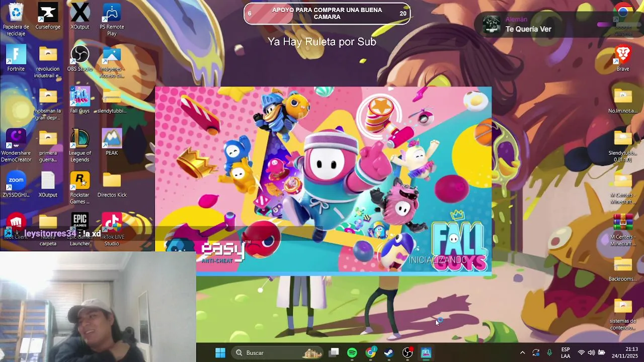Open the XOutput app shortcut with X logo
Screen dimensions: 644x362
point(79,17)
